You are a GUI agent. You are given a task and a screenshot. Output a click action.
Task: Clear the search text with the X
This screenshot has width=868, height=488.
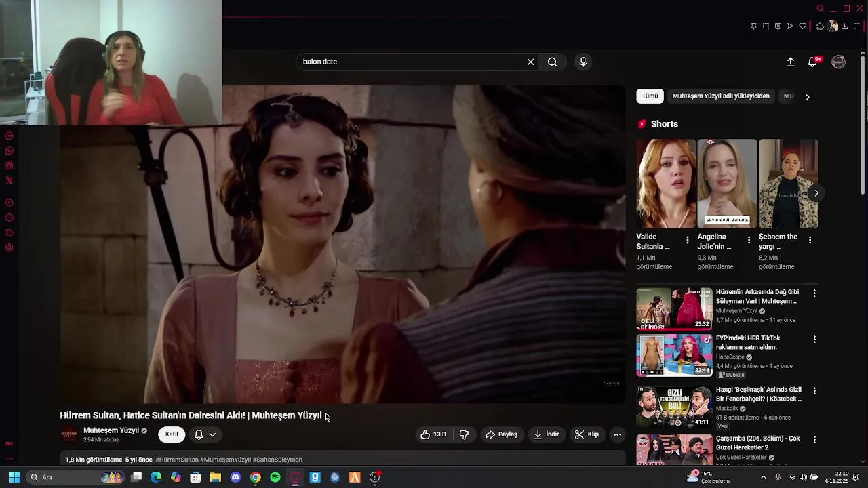pyautogui.click(x=531, y=62)
